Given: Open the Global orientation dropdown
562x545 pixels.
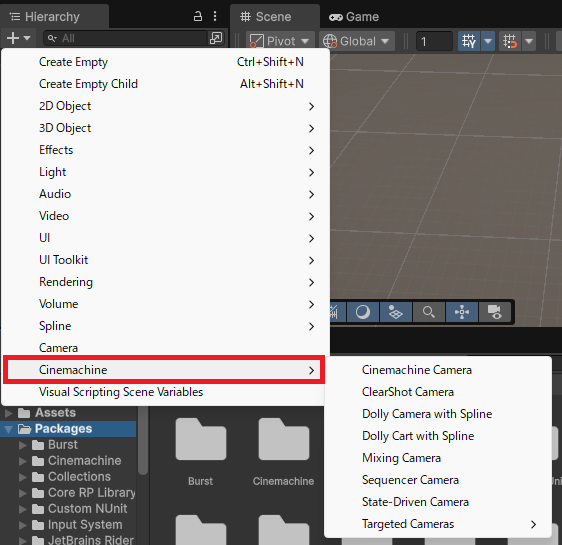Looking at the screenshot, I should click(x=357, y=41).
